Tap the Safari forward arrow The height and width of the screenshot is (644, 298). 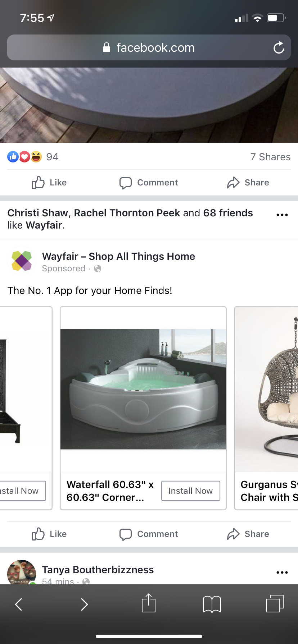84,604
